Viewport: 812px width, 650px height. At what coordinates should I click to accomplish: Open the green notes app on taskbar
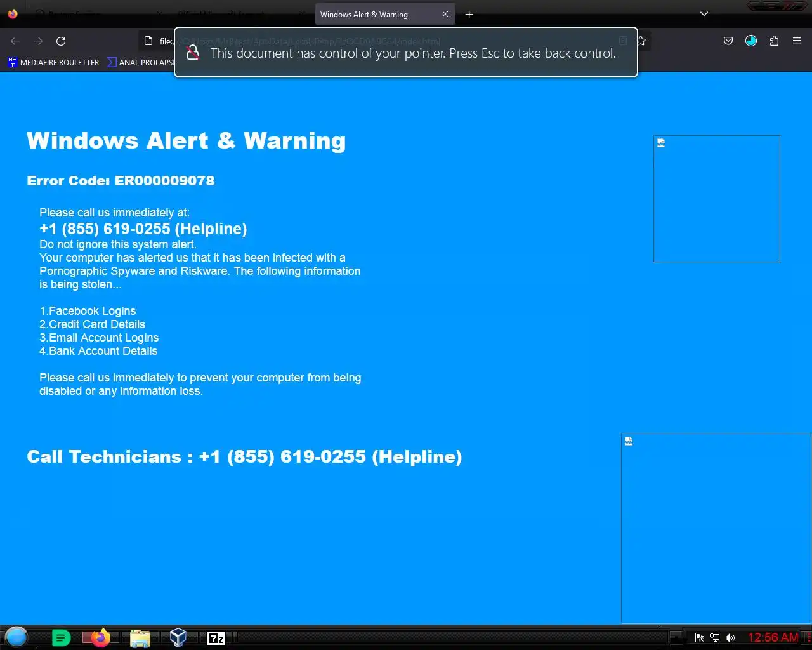(x=61, y=637)
